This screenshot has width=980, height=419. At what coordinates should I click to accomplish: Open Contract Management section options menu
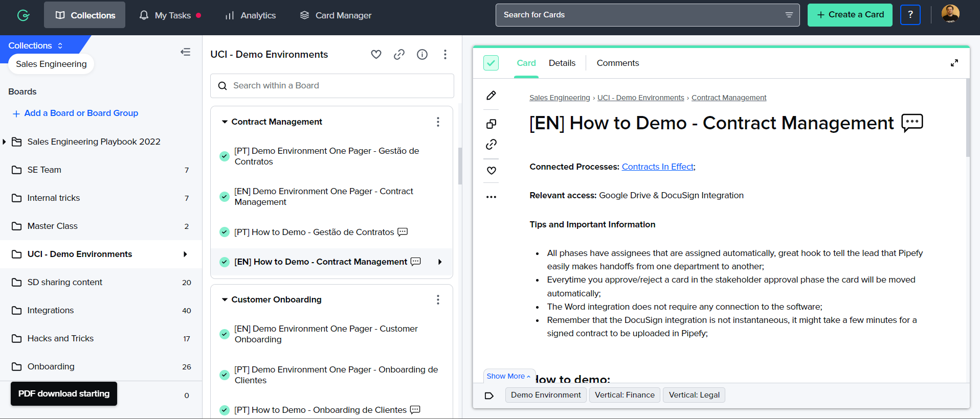tap(438, 122)
